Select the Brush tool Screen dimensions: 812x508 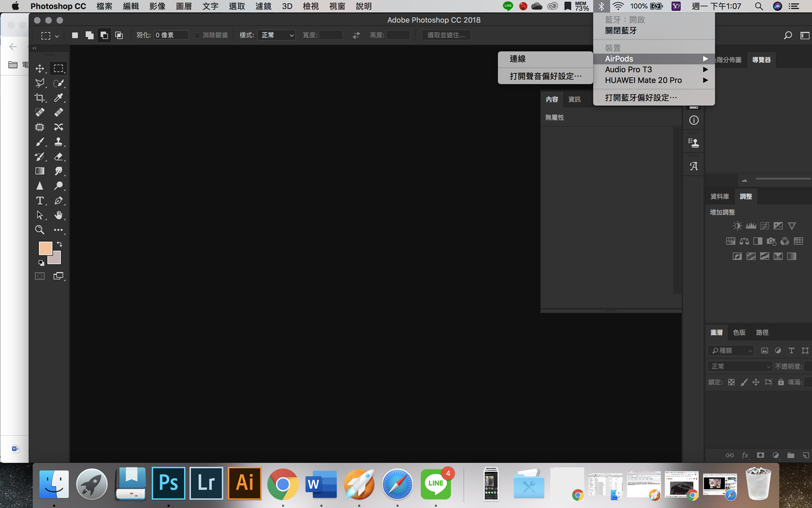tap(40, 142)
